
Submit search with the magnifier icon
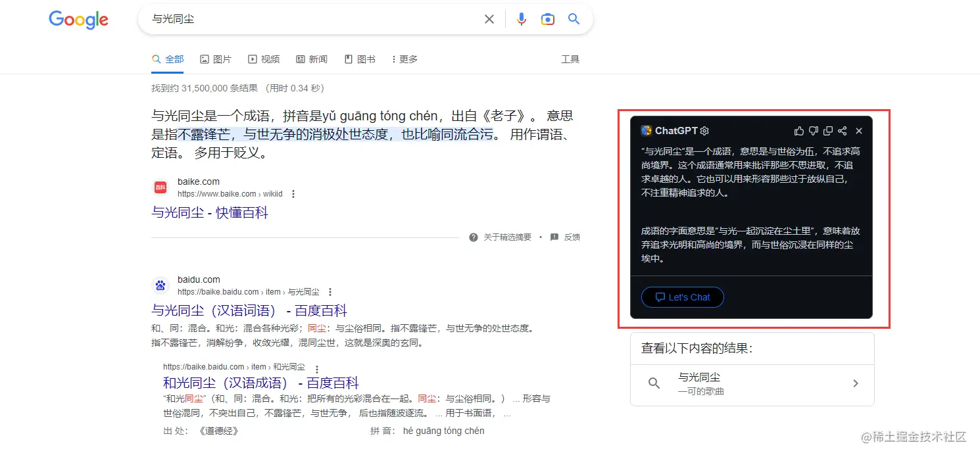[574, 20]
